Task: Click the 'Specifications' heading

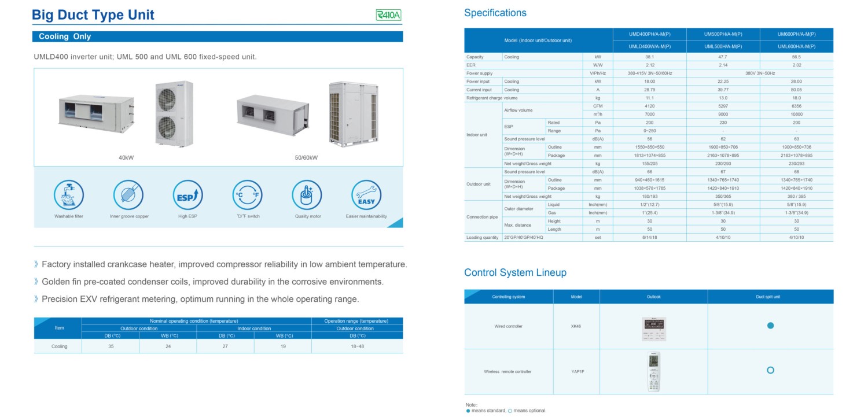Action: click(x=495, y=13)
